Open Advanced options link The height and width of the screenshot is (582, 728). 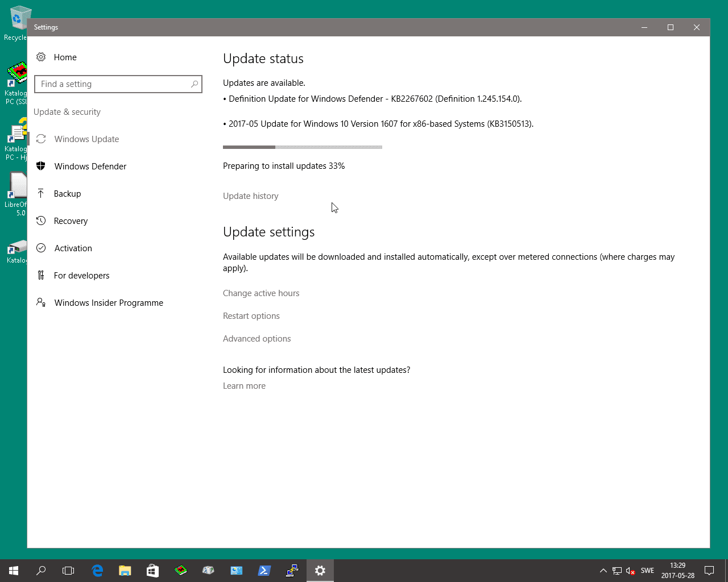[x=257, y=339]
